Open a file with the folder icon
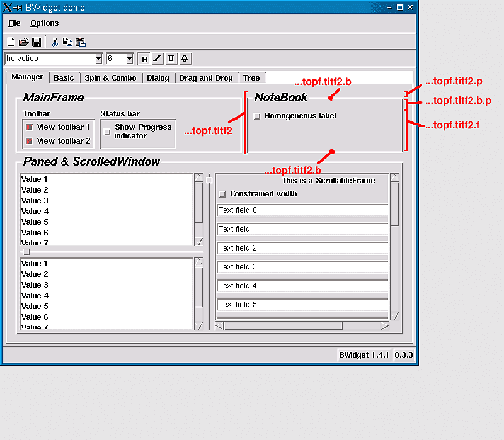Viewport: 504px width, 440px height. (24, 42)
